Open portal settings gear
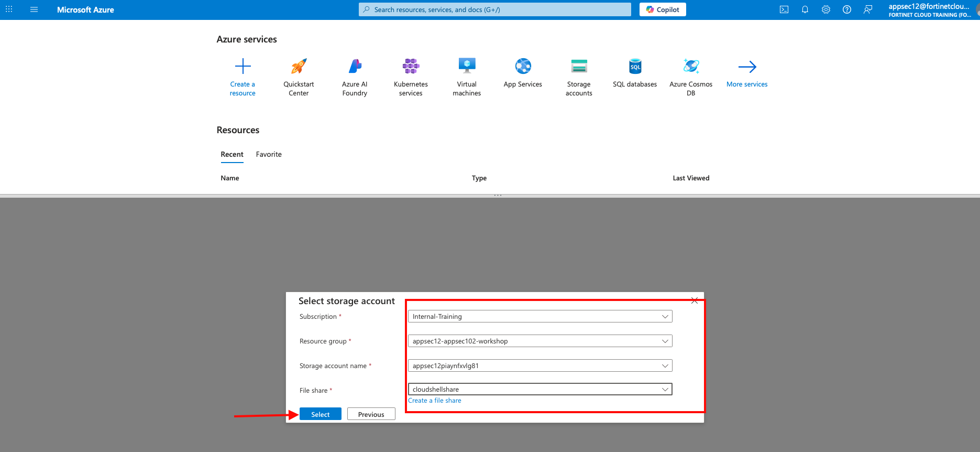Image resolution: width=980 pixels, height=452 pixels. pos(826,9)
